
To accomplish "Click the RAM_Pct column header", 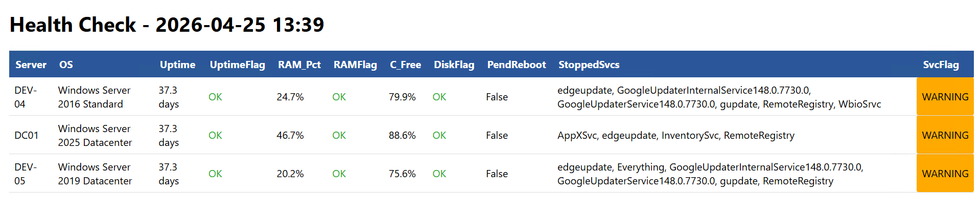I will [299, 65].
